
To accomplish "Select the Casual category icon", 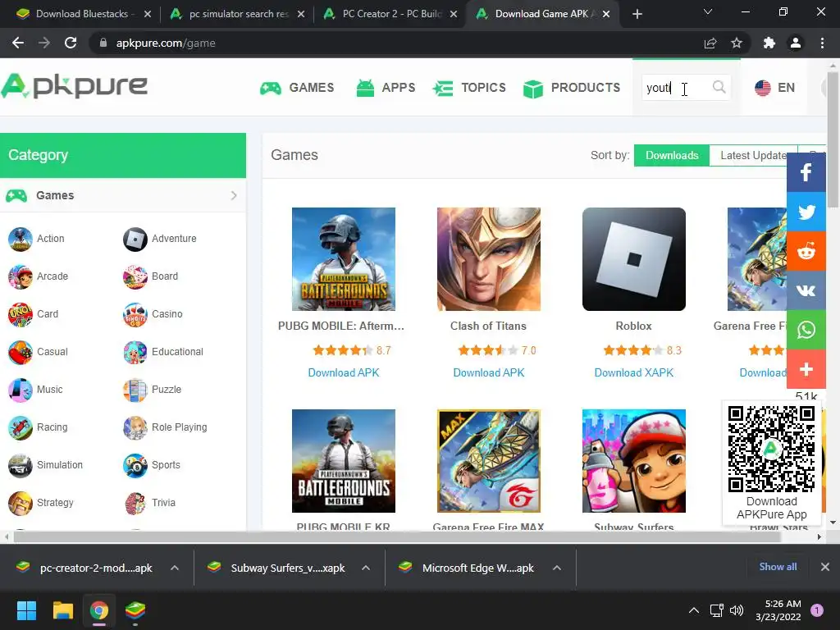I will (21, 352).
